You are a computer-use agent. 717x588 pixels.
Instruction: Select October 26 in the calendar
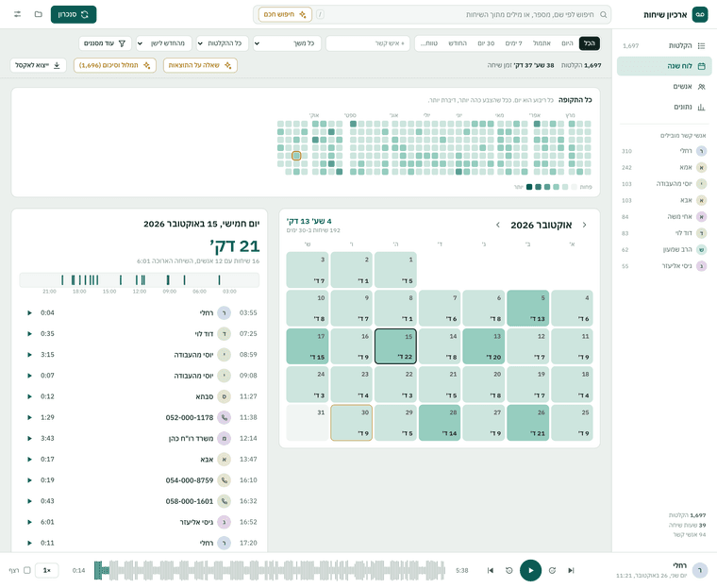(x=527, y=423)
